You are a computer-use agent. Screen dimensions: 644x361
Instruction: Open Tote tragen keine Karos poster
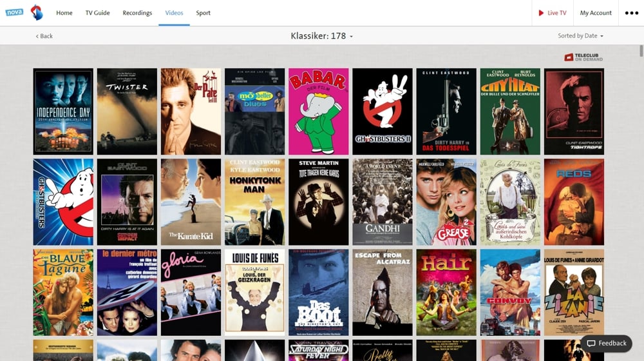pyautogui.click(x=319, y=202)
